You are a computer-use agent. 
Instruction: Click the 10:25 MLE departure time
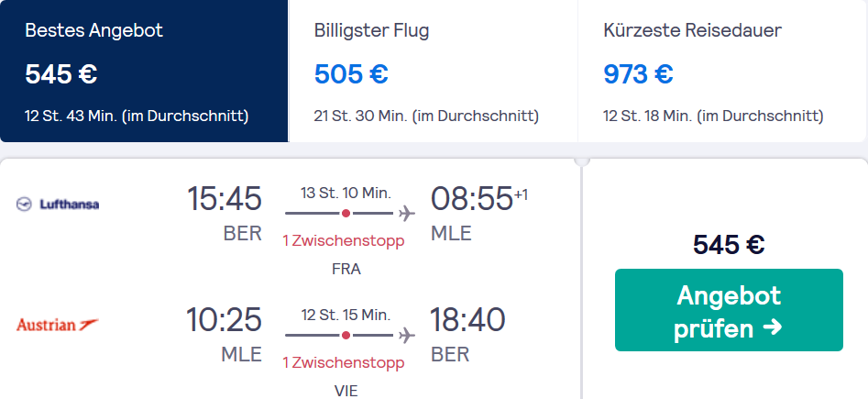pyautogui.click(x=225, y=320)
